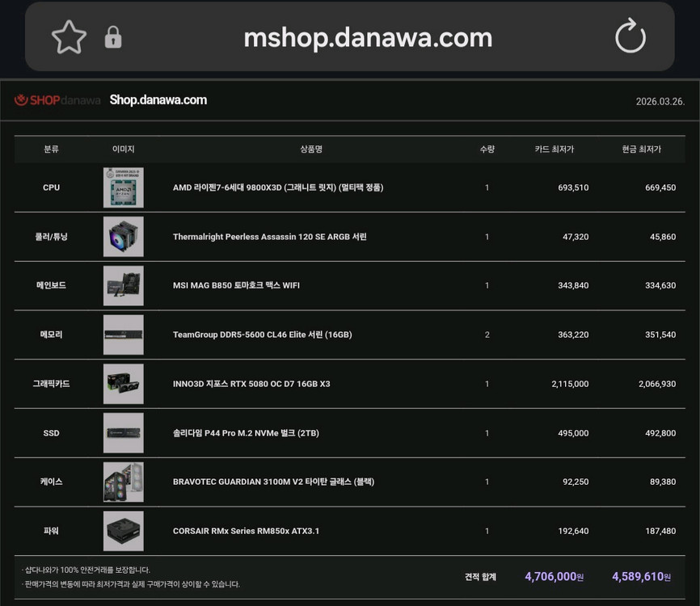
Task: Reload the page with the refresh icon
Action: click(x=630, y=36)
